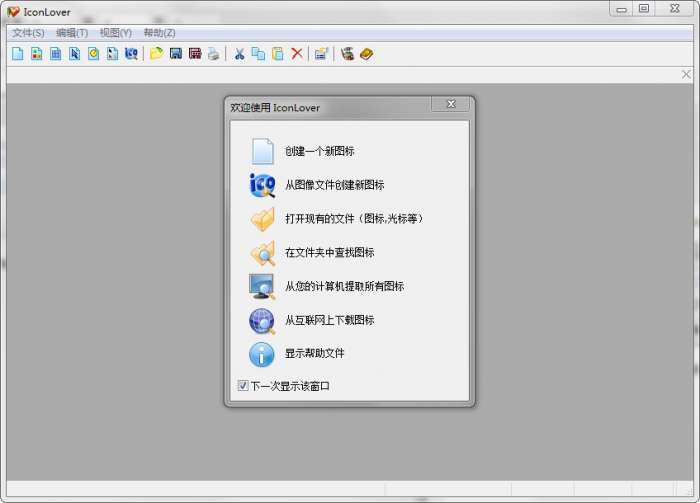
Task: Click the folder search icon beside 在文件夹中查找图标
Action: coord(262,253)
